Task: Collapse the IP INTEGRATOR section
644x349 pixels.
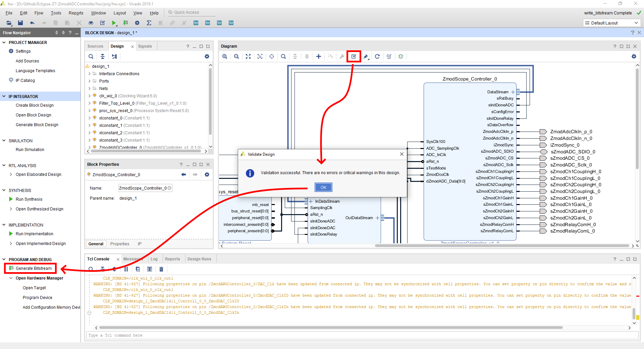Action: point(4,96)
